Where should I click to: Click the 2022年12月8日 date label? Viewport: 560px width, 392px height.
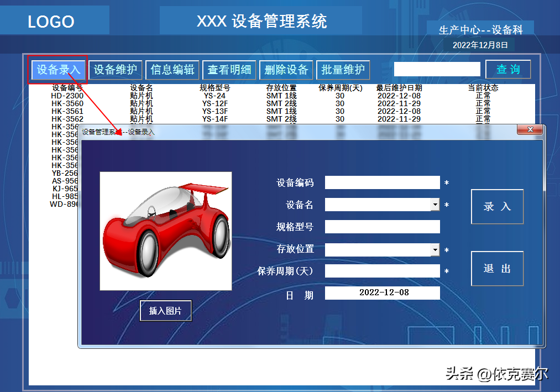pyautogui.click(x=480, y=45)
